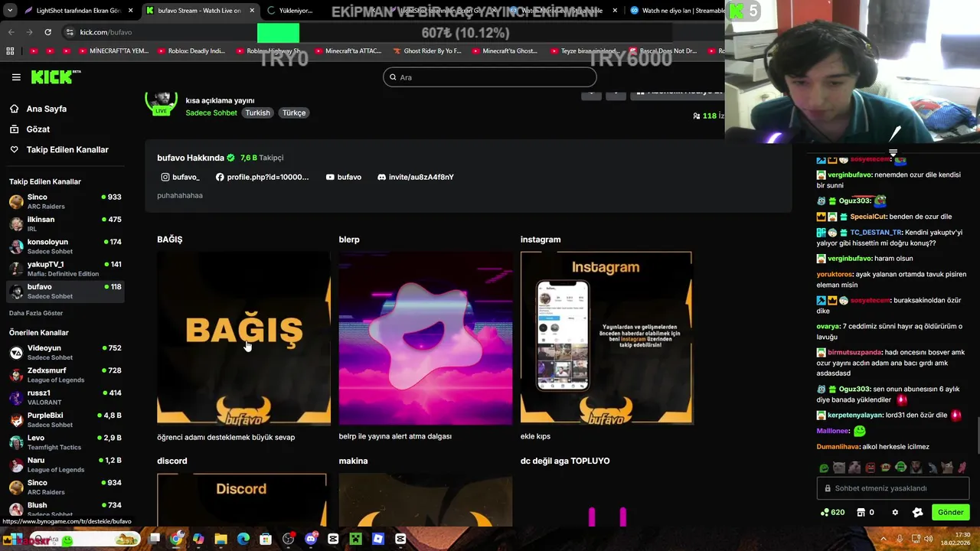Open the browser apps grid icon

tap(10, 51)
